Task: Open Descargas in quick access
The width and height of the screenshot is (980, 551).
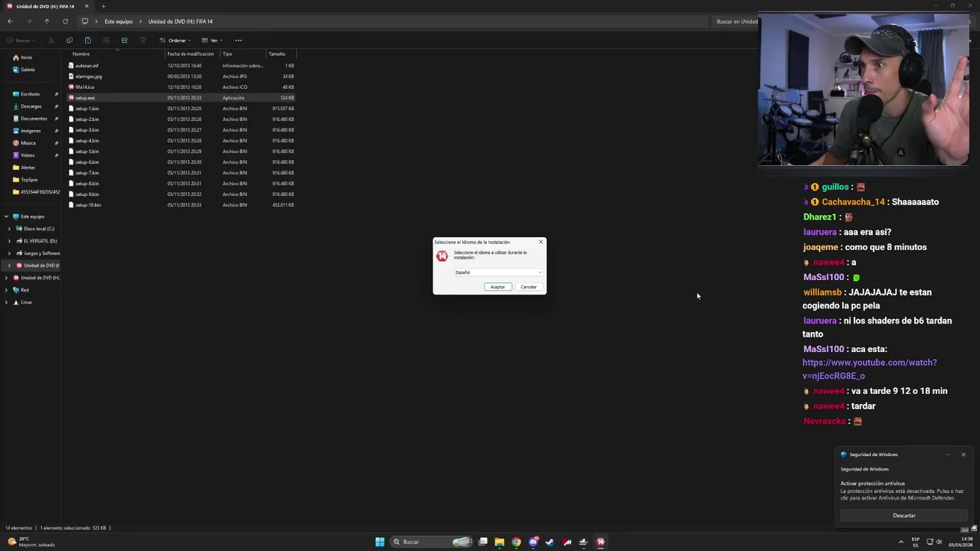Action: (x=30, y=106)
